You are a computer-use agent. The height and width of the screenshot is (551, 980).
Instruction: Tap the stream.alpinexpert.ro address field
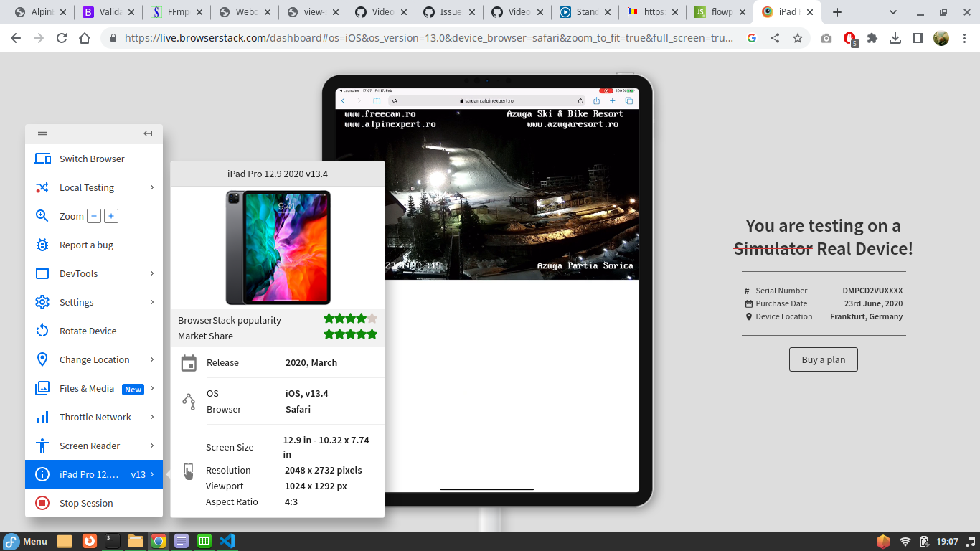tap(488, 101)
